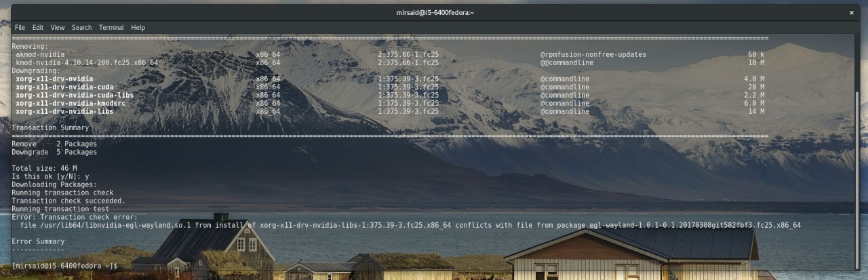Click the xorg-x11-drv-nvidia-cuda-libs package name
The height and width of the screenshot is (280, 868).
(75, 95)
